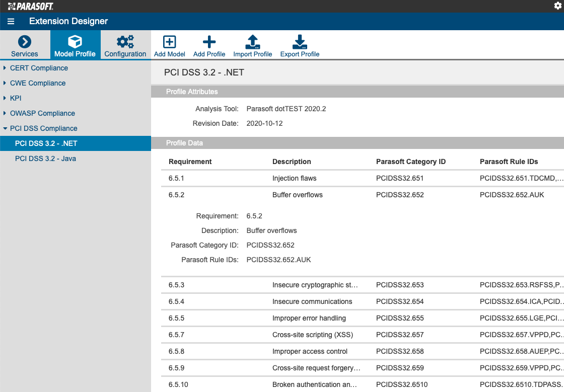Click the Requirement column header
Screen dimensions: 564x392
click(190, 162)
